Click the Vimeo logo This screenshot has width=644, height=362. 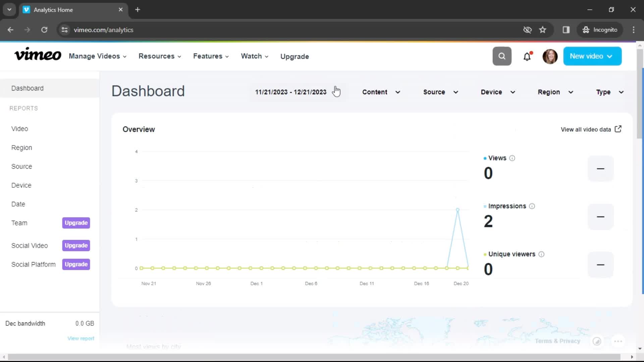38,55
